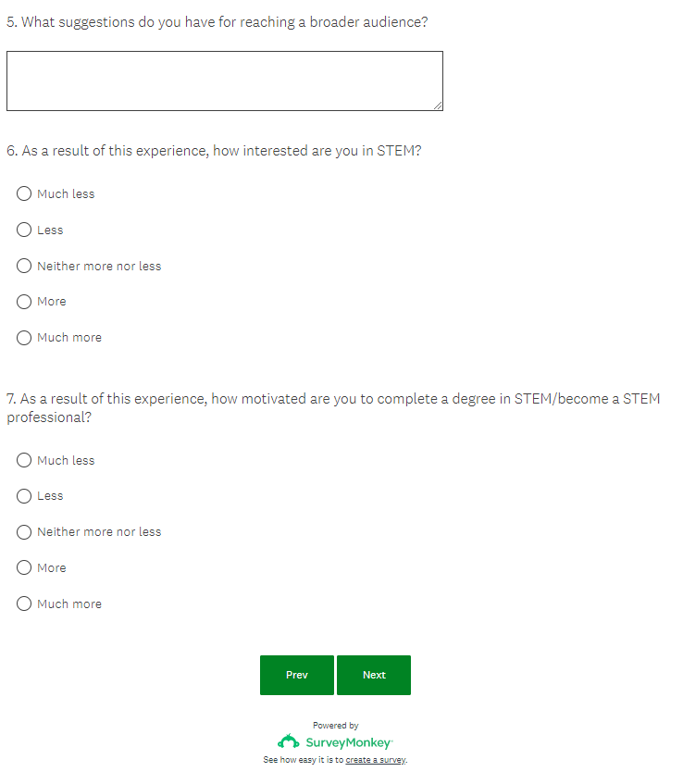Choose 'Much more' for STEM degree motivation

pyautogui.click(x=24, y=604)
